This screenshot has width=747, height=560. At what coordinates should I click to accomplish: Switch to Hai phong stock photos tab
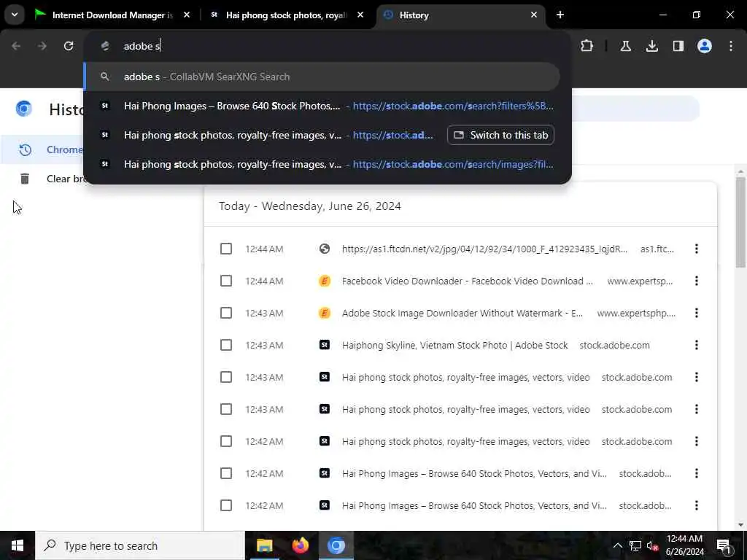click(286, 15)
